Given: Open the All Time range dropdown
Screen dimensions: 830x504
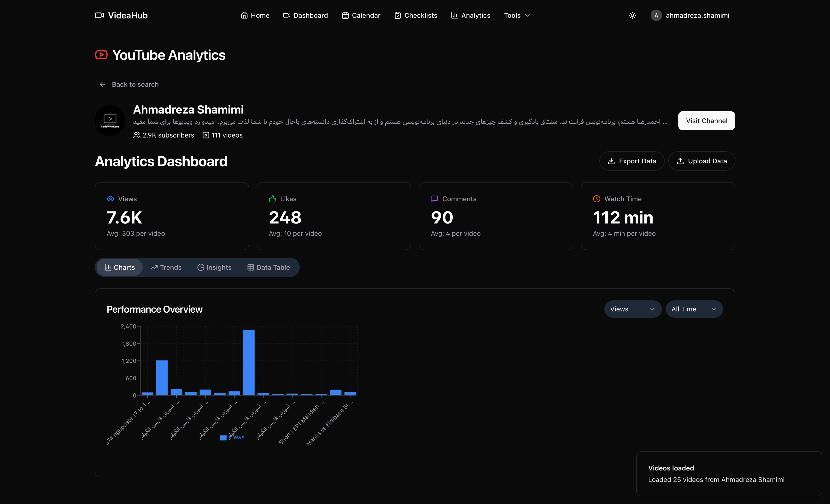Looking at the screenshot, I should click(694, 309).
